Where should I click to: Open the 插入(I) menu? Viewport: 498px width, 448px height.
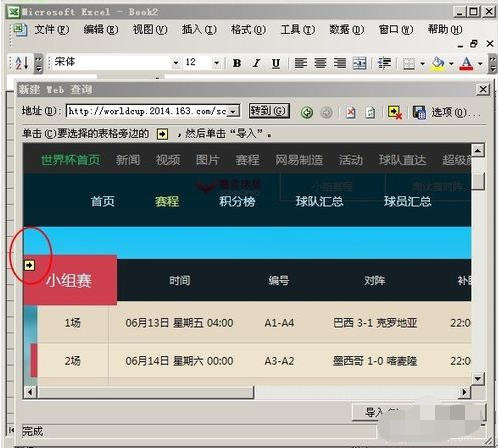(x=199, y=30)
